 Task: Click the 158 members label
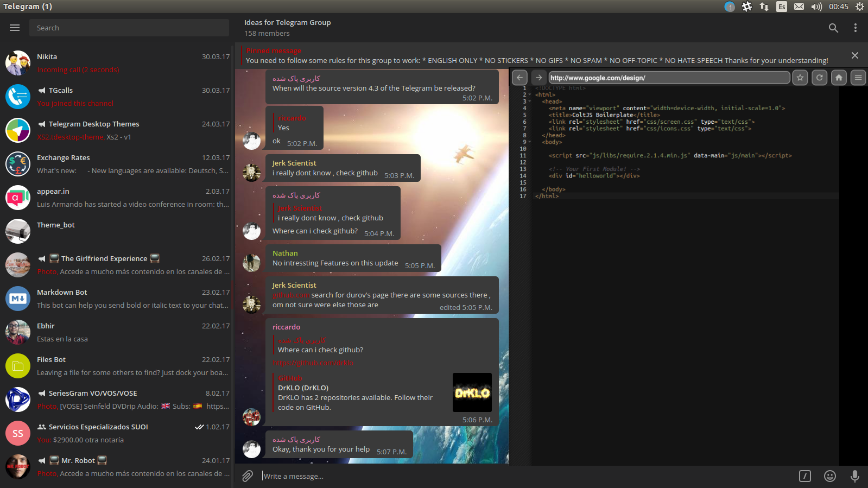tap(267, 34)
